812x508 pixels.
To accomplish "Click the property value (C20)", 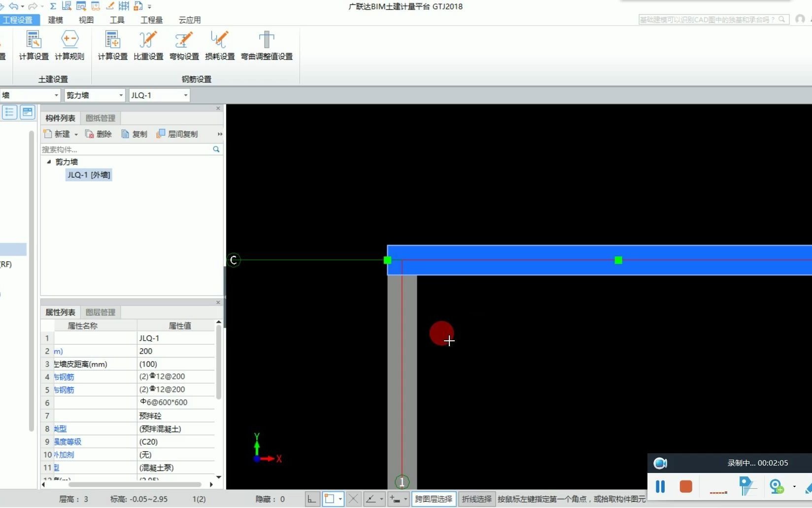I will pyautogui.click(x=176, y=442).
